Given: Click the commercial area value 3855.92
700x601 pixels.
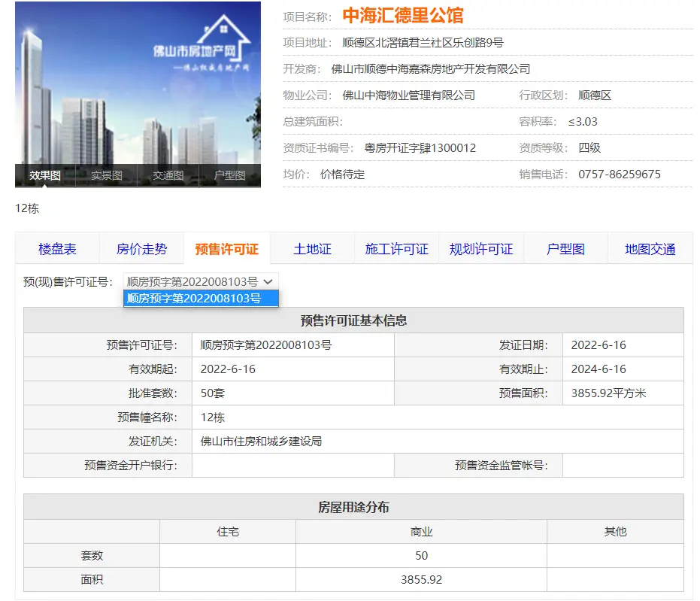Looking at the screenshot, I should coord(421,580).
